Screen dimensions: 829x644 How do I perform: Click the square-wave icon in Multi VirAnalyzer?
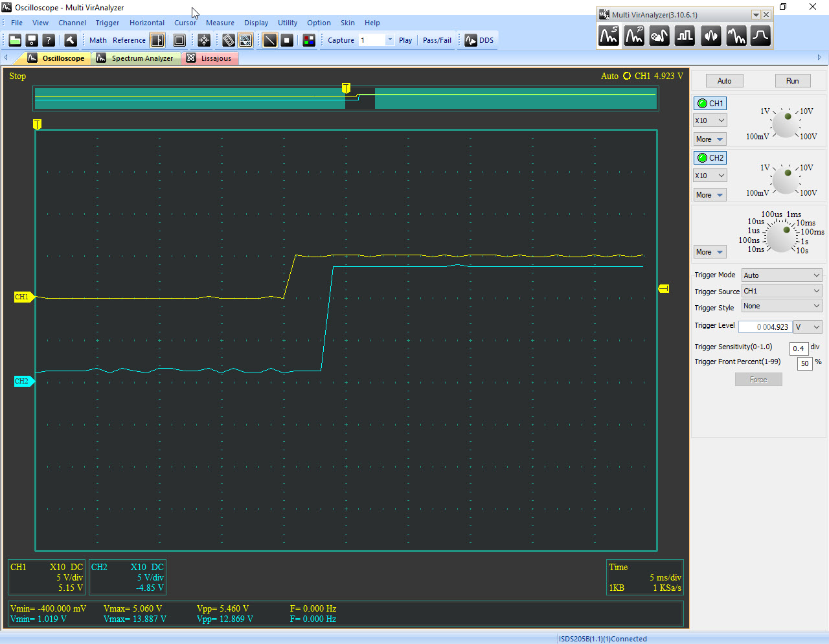tap(685, 36)
